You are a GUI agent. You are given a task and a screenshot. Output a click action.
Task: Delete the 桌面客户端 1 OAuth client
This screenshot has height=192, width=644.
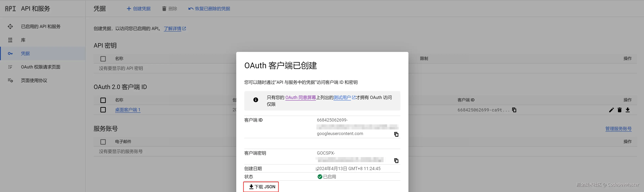(619, 110)
